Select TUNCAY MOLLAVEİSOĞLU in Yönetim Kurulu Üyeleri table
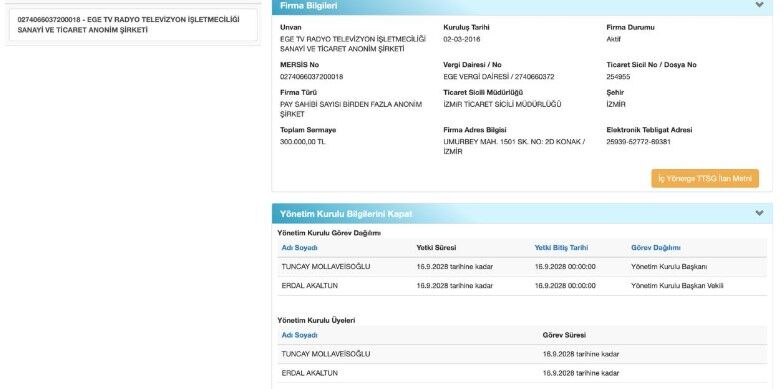784x389 pixels. coord(326,354)
